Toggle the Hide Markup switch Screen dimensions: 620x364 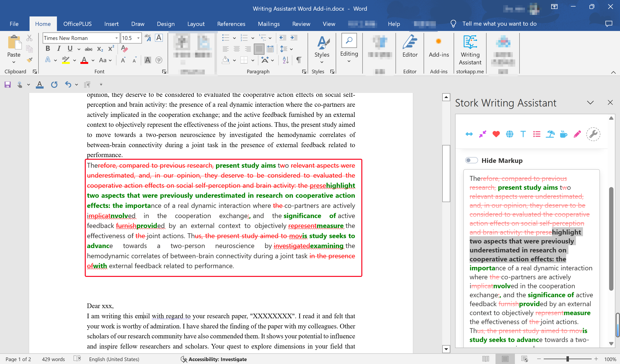pyautogui.click(x=471, y=160)
